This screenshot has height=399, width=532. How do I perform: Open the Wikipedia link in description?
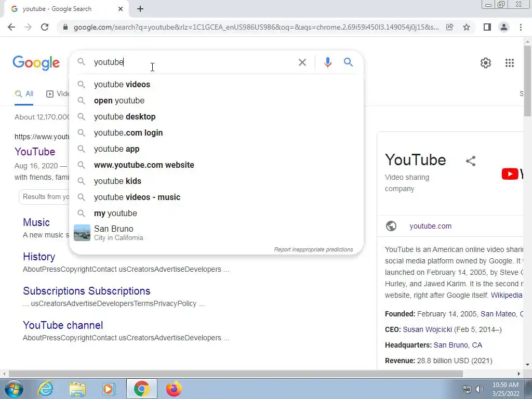[506, 295]
